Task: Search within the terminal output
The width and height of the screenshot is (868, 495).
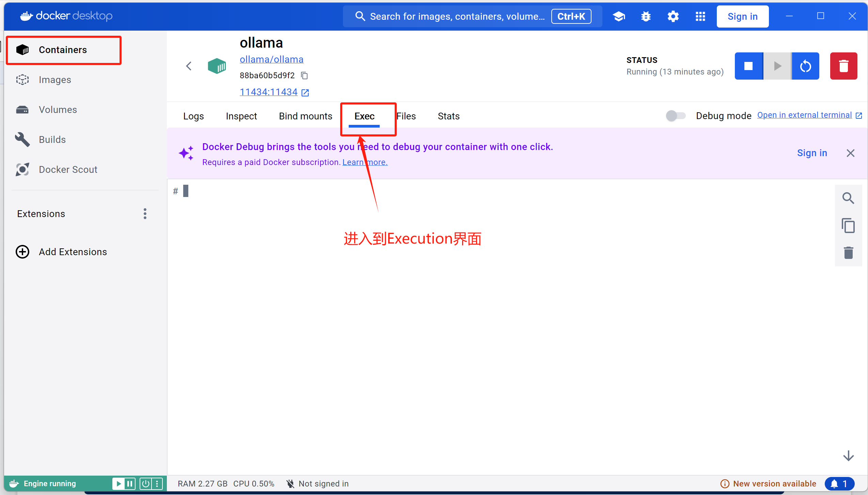Action: coord(848,198)
